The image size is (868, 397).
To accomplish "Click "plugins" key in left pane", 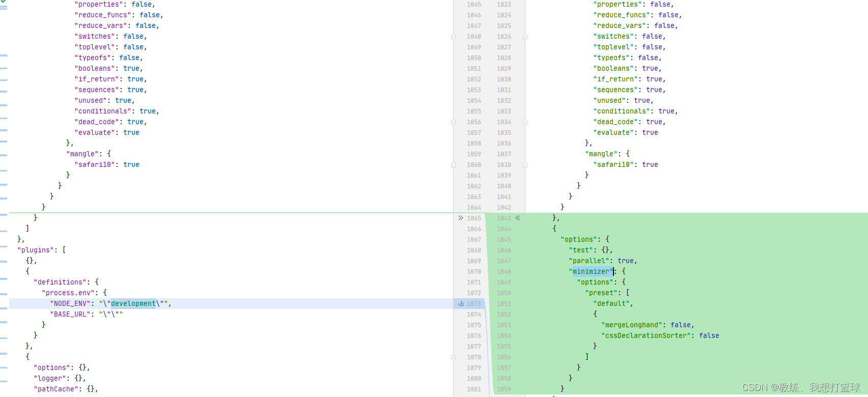I will pos(36,250).
